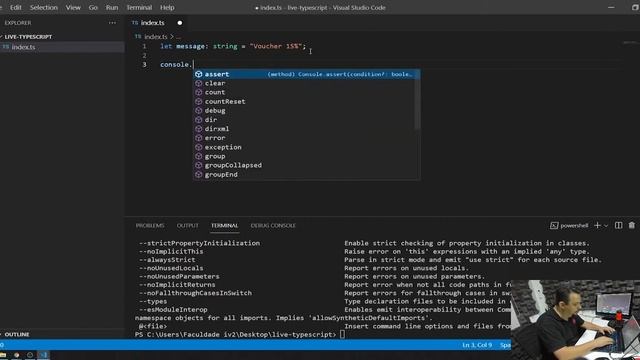Click Ln 3, Col 9 status entry
The image size is (640, 360).
click(477, 345)
